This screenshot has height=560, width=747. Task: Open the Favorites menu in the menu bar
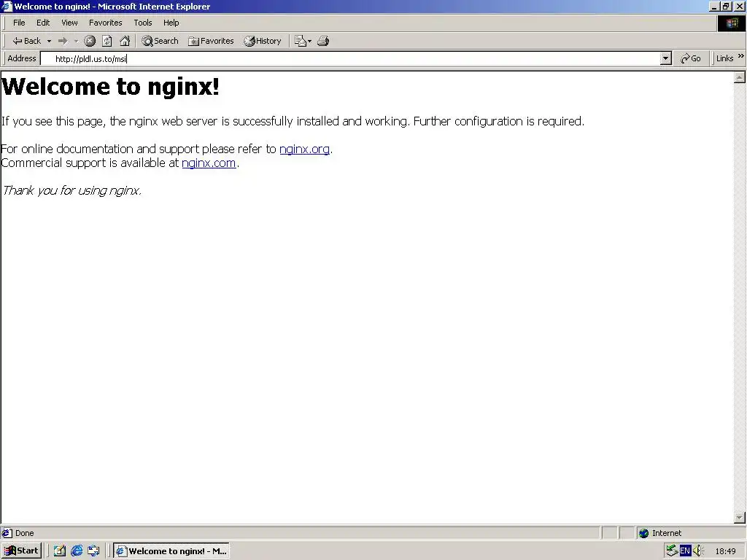coord(105,23)
